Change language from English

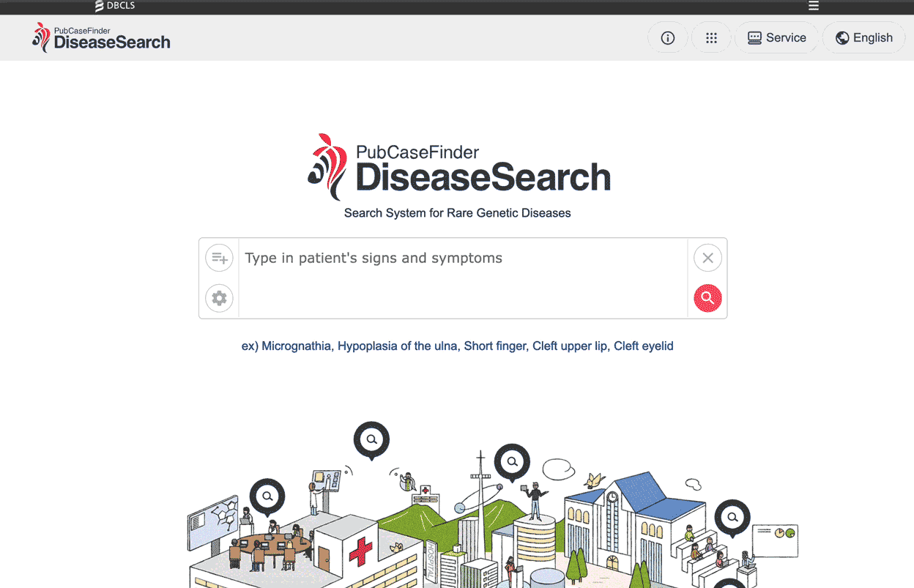point(864,38)
